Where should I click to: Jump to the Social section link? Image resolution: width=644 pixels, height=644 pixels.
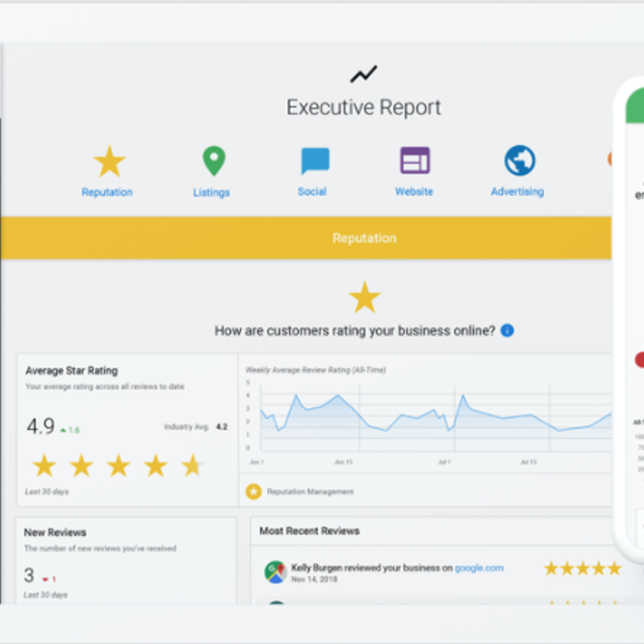tap(312, 192)
